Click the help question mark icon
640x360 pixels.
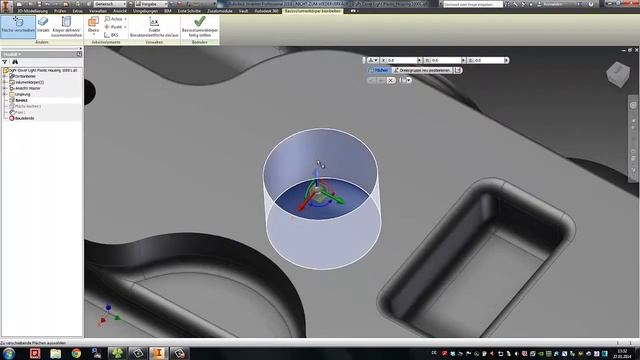pyautogui.click(x=591, y=4)
